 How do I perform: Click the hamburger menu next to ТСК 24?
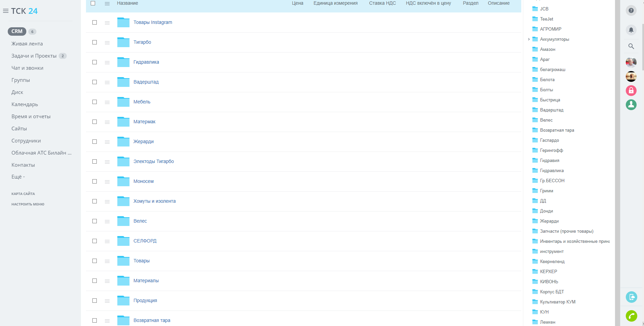pyautogui.click(x=6, y=11)
